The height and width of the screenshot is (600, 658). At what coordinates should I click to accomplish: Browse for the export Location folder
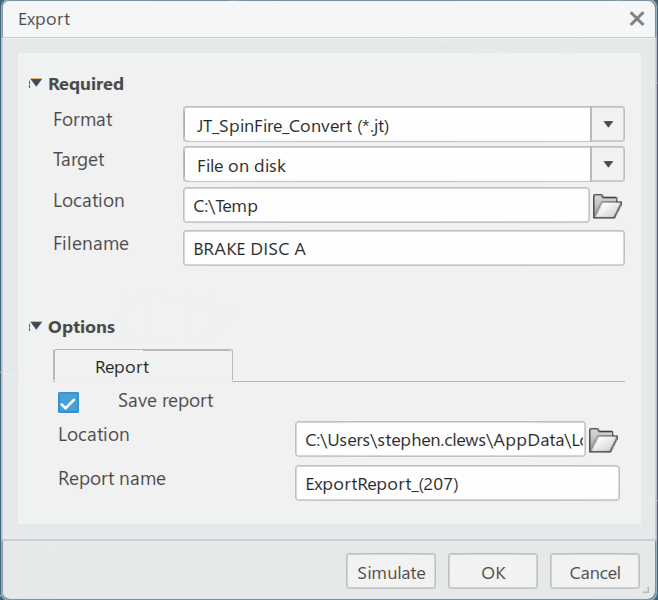607,206
